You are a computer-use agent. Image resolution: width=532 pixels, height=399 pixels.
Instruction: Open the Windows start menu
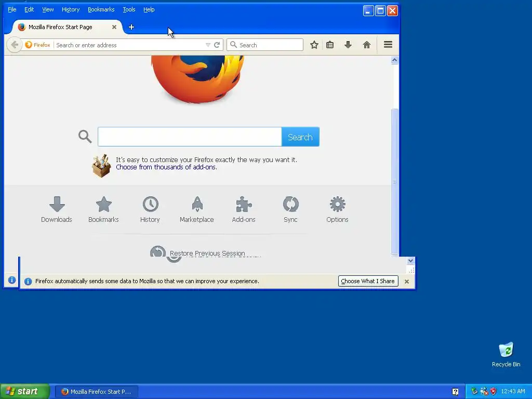tap(25, 392)
